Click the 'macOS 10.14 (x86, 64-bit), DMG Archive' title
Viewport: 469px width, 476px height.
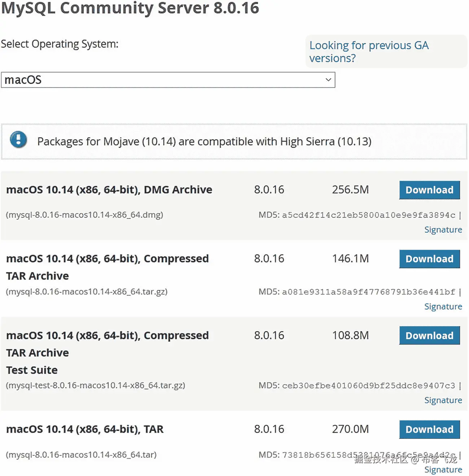point(109,190)
